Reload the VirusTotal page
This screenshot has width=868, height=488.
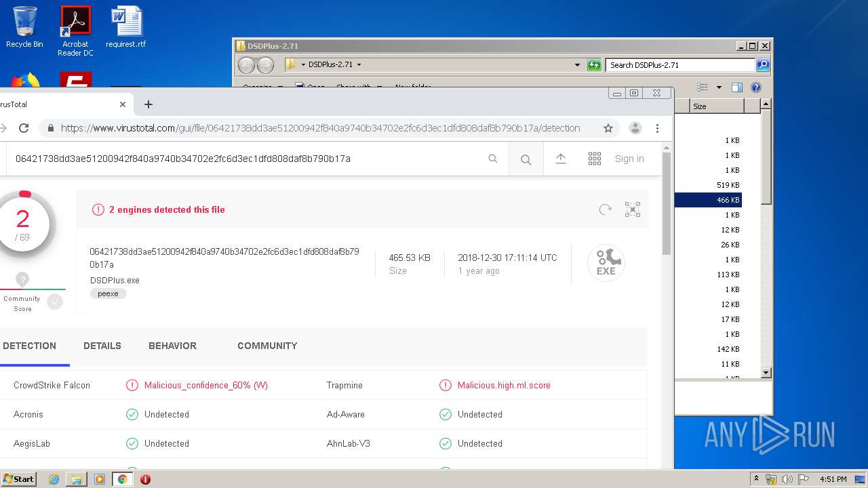24,128
